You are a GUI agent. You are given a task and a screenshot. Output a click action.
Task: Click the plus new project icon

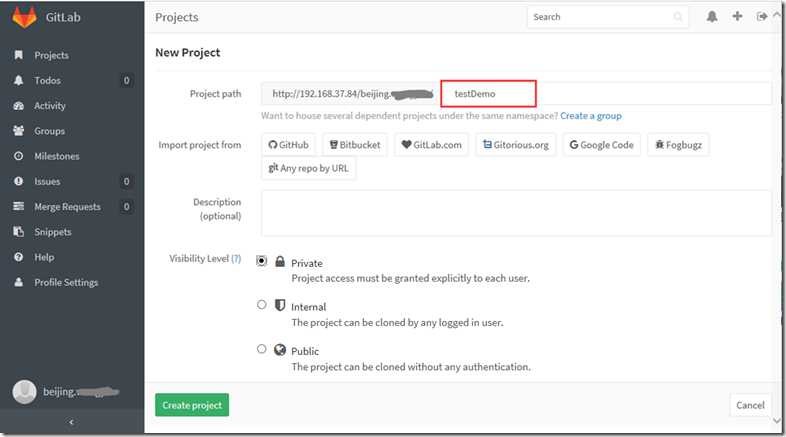737,17
